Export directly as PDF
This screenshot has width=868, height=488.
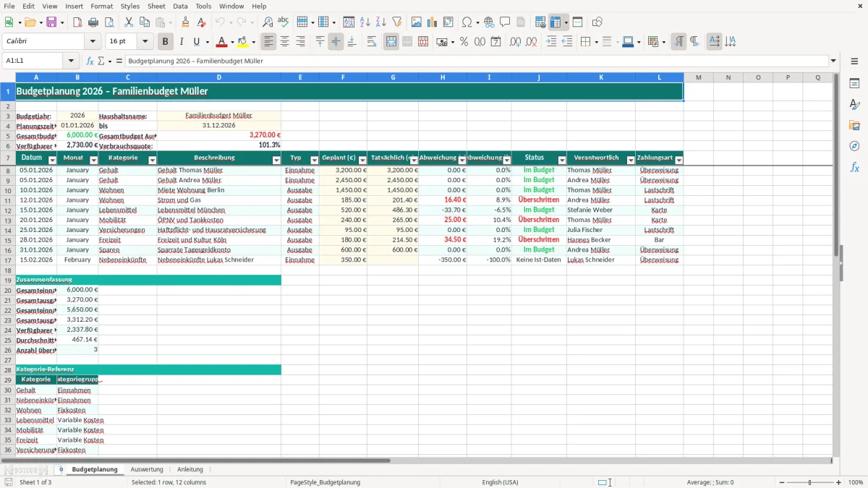[x=77, y=22]
